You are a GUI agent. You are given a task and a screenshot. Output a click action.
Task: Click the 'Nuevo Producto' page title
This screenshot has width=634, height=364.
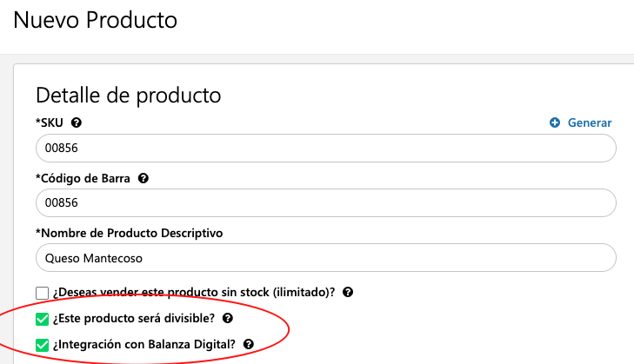[x=96, y=20]
